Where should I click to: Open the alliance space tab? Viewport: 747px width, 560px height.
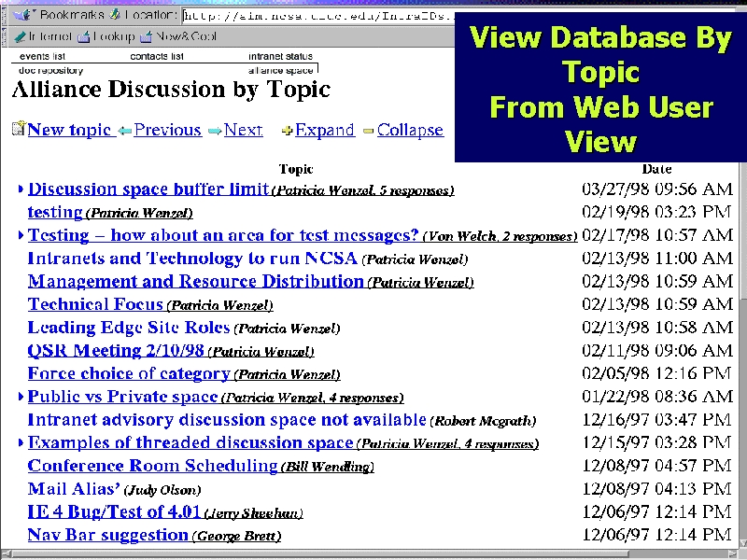point(281,71)
